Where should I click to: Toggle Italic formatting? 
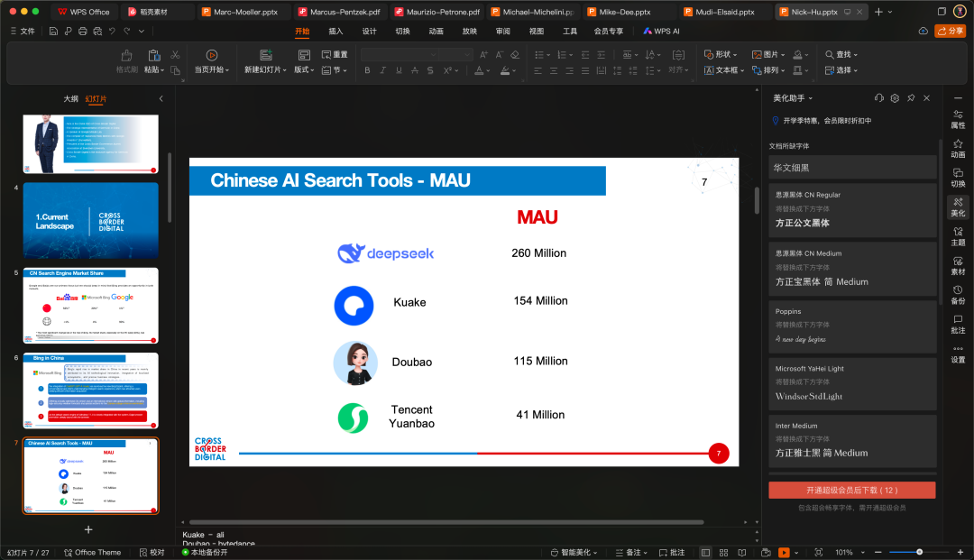click(382, 70)
